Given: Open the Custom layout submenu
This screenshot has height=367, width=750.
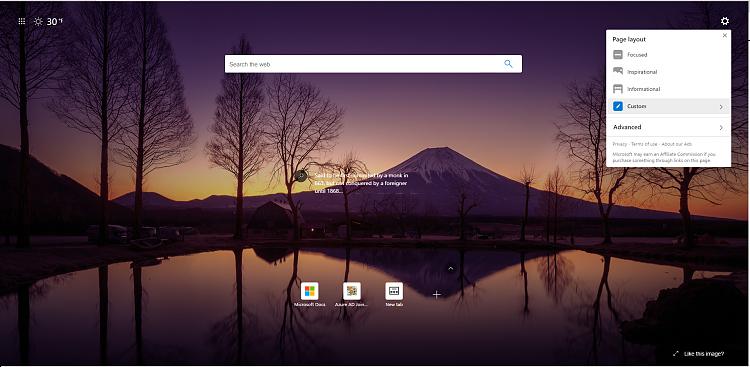Looking at the screenshot, I should click(668, 106).
